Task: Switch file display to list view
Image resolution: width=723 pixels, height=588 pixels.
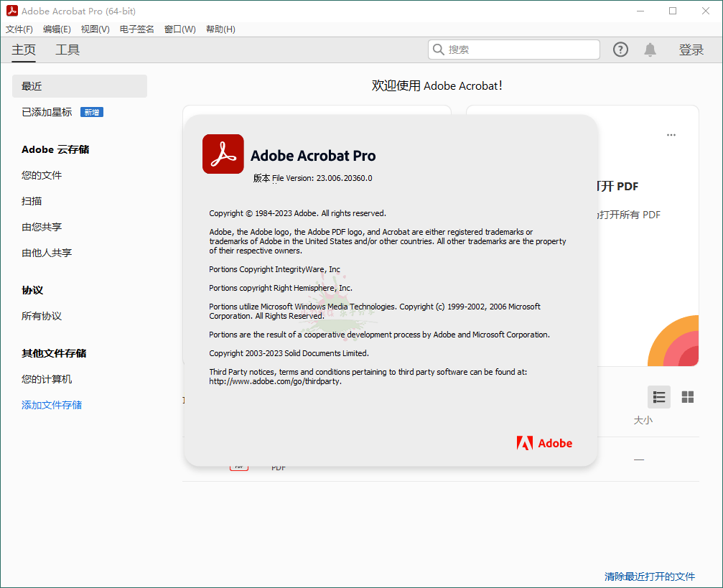Action: point(659,397)
